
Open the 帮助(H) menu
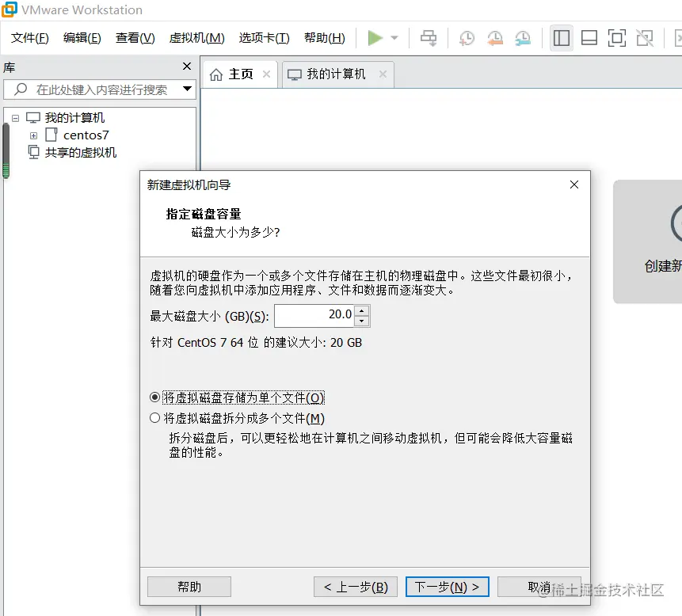[325, 38]
